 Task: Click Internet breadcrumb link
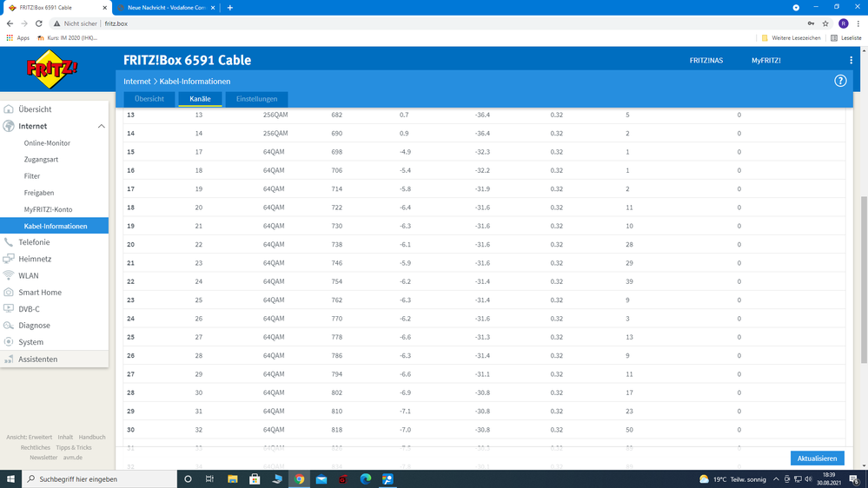136,82
